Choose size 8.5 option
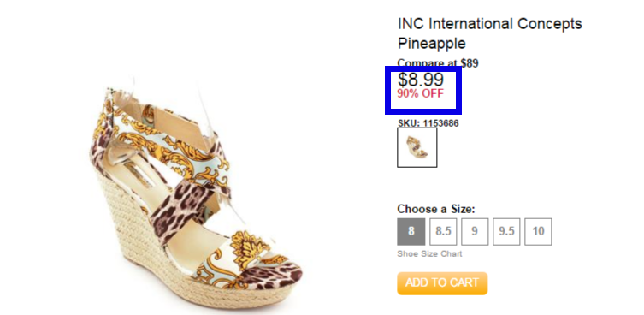The height and width of the screenshot is (315, 644). click(x=443, y=231)
